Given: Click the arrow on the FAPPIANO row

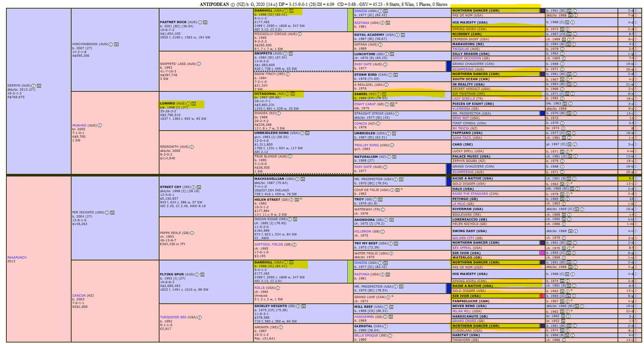Looking at the screenshot, I should coord(636,133).
